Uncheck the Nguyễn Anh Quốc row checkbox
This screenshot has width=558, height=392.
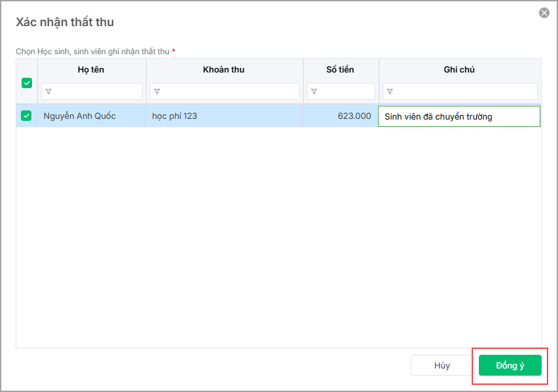pyautogui.click(x=26, y=116)
